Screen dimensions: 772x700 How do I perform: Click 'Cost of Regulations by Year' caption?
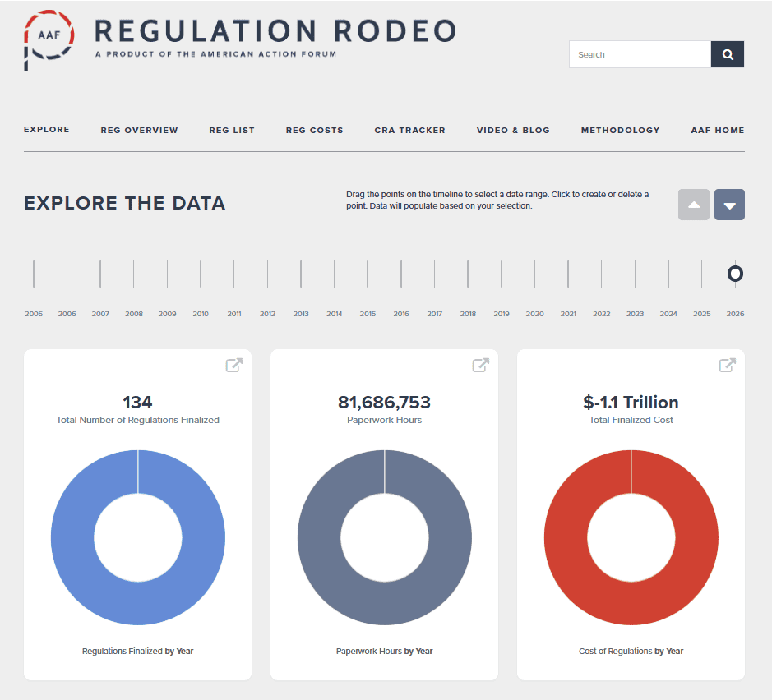631,651
